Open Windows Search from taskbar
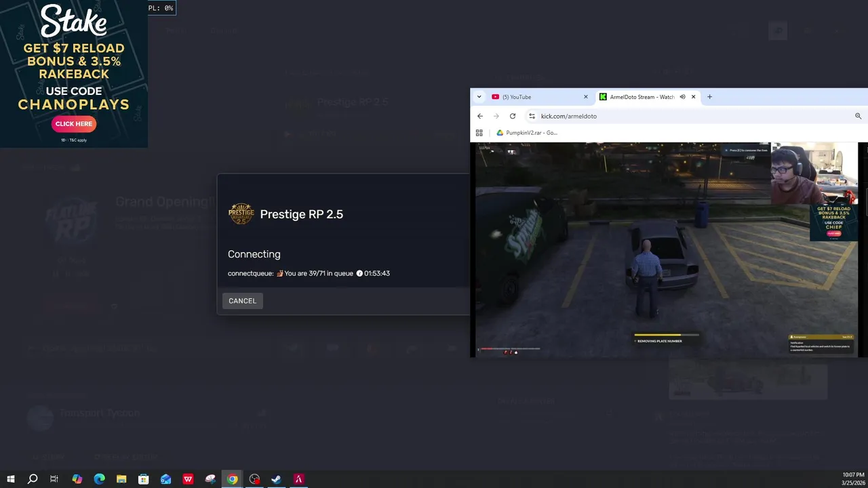Screen dimensions: 868x488 pyautogui.click(x=32, y=479)
